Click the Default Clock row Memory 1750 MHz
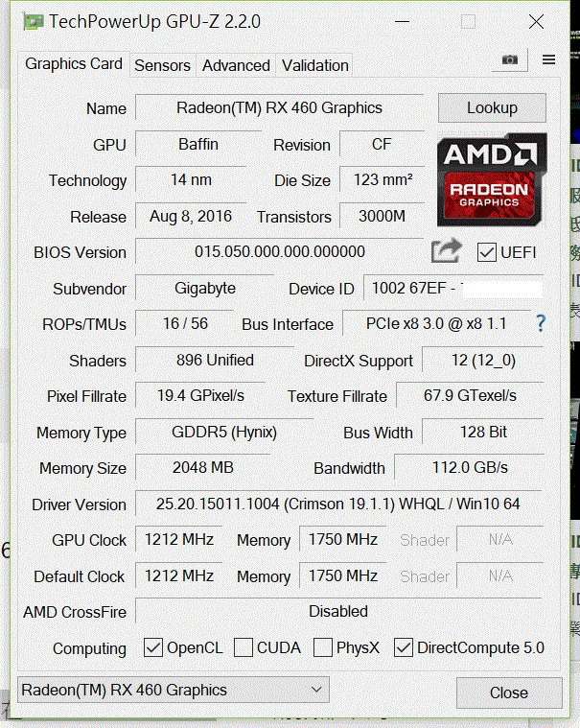 [x=343, y=575]
